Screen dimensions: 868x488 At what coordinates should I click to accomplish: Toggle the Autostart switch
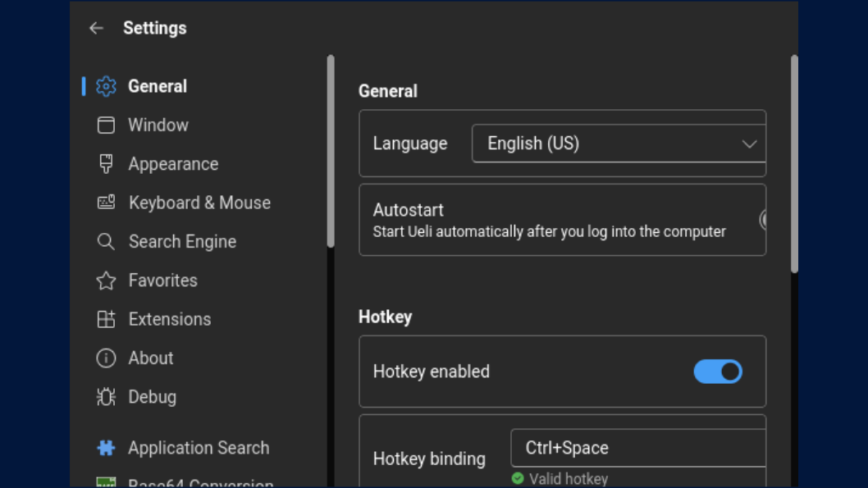tap(763, 220)
